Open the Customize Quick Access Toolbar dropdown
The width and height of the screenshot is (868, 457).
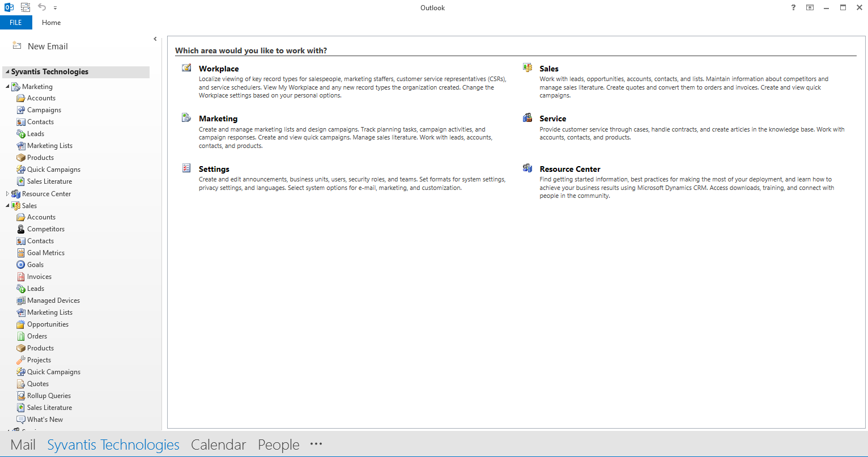[55, 8]
